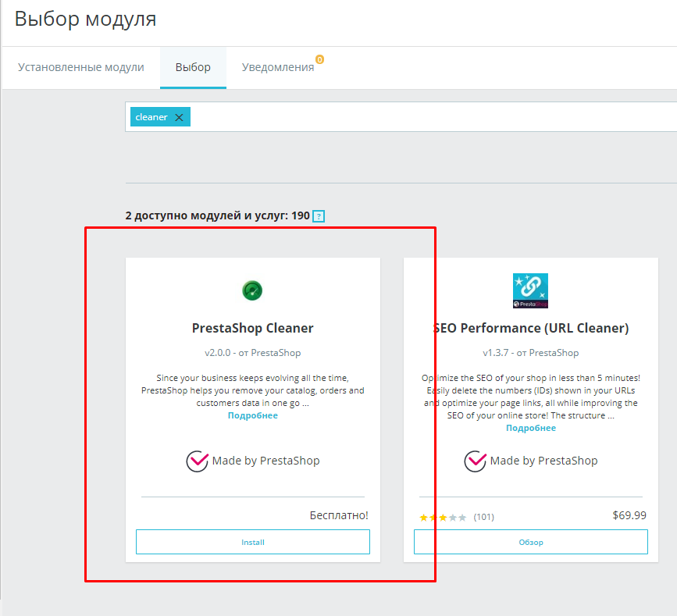The width and height of the screenshot is (677, 616).
Task: Click the SEO Performance Made by PrestaShop checkmark
Action: coord(476,461)
